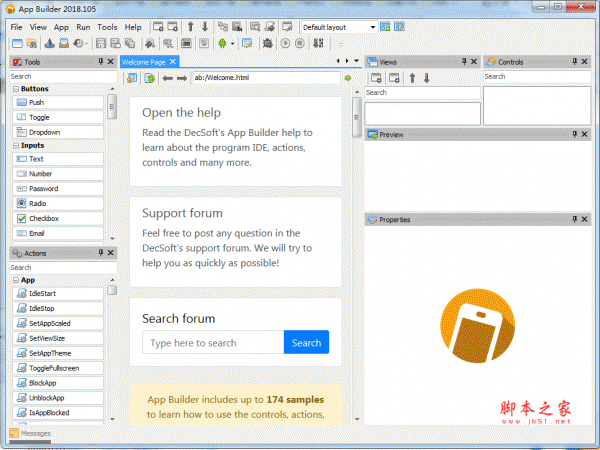Open the View menu
Image resolution: width=600 pixels, height=450 pixels.
pos(38,27)
